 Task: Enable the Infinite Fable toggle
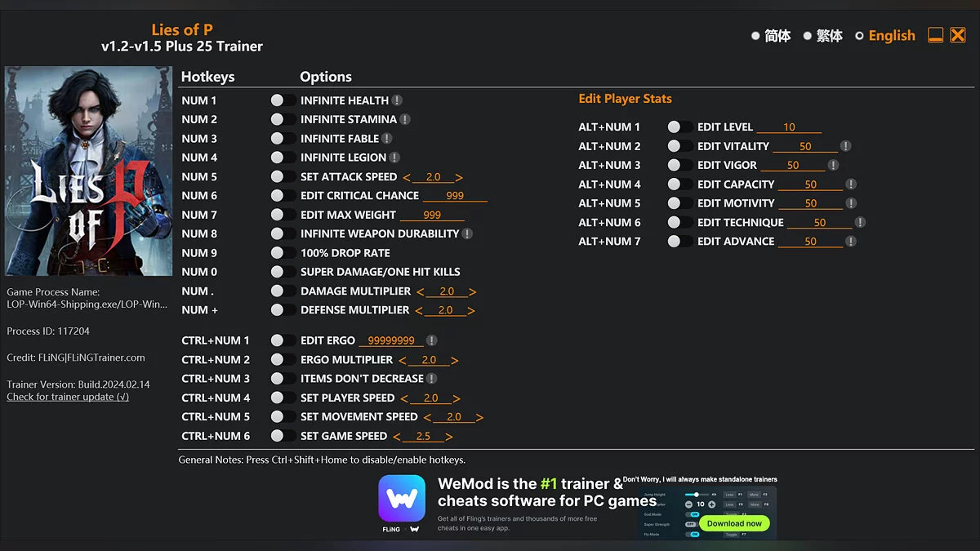coord(283,139)
